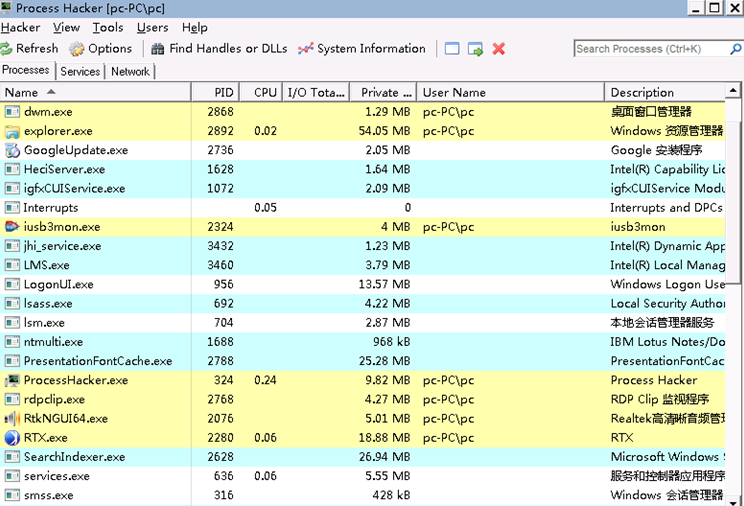Click the LMS.exe process icon
The image size is (744, 506).
(12, 265)
